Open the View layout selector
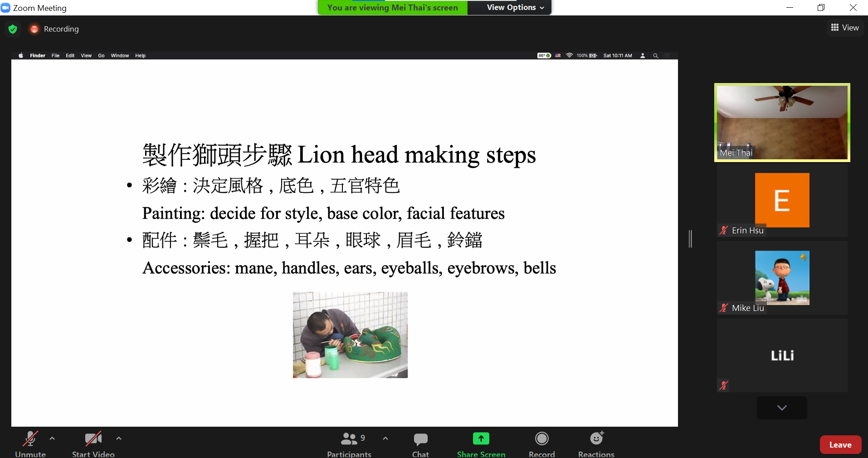The width and height of the screenshot is (868, 458). [845, 27]
